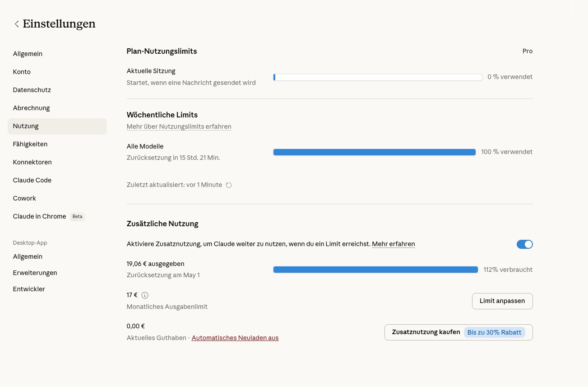Click the Alle Modelle weekly usage bar
588x387 pixels.
pos(374,152)
